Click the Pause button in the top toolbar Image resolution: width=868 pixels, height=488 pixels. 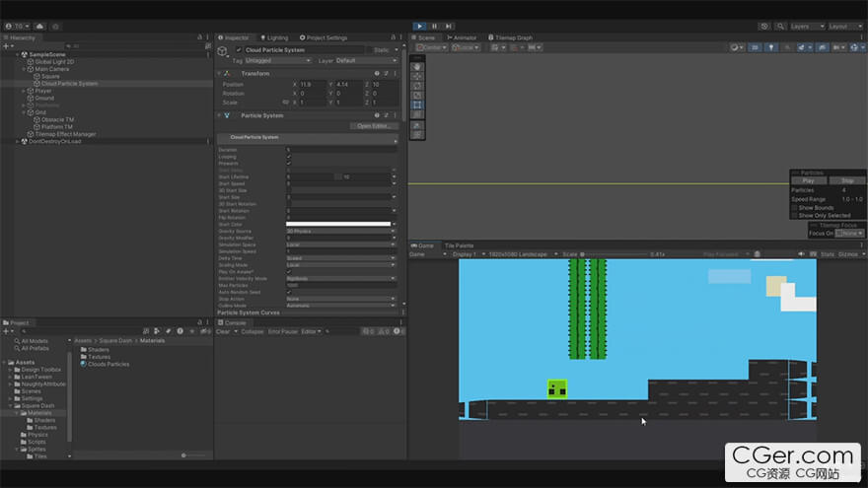[434, 26]
